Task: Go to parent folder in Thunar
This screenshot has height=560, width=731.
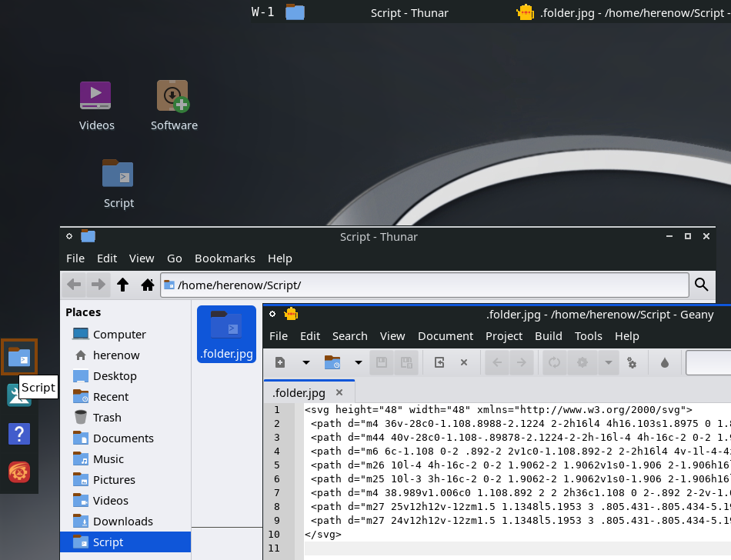Action: tap(122, 284)
